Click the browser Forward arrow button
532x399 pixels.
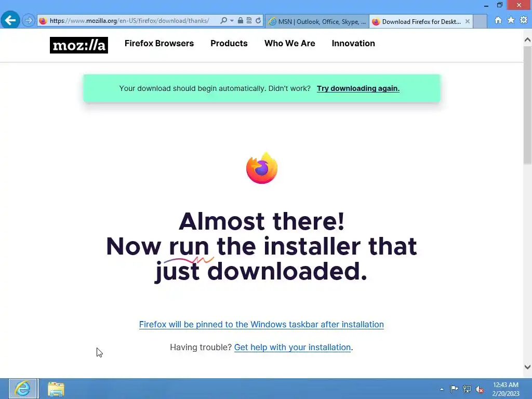pyautogui.click(x=29, y=21)
